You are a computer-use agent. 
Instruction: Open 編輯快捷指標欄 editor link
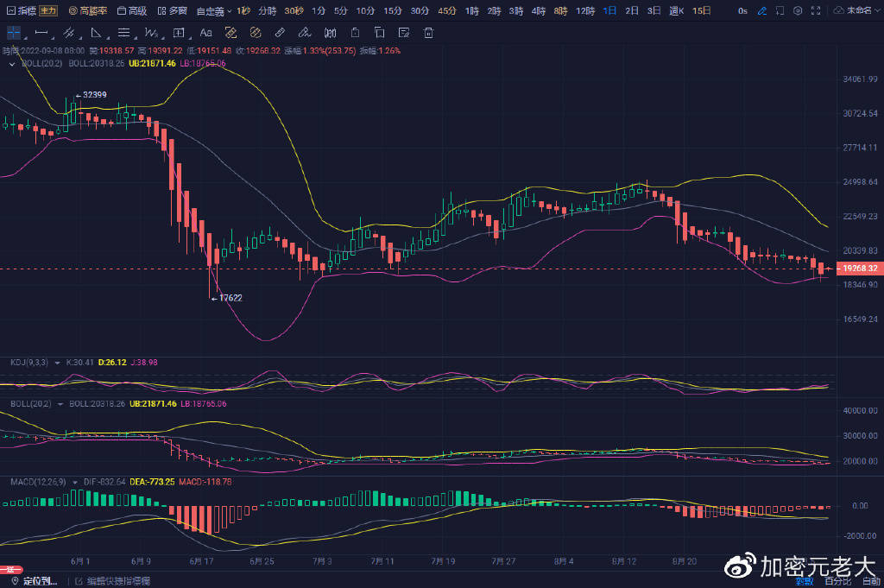[113, 580]
